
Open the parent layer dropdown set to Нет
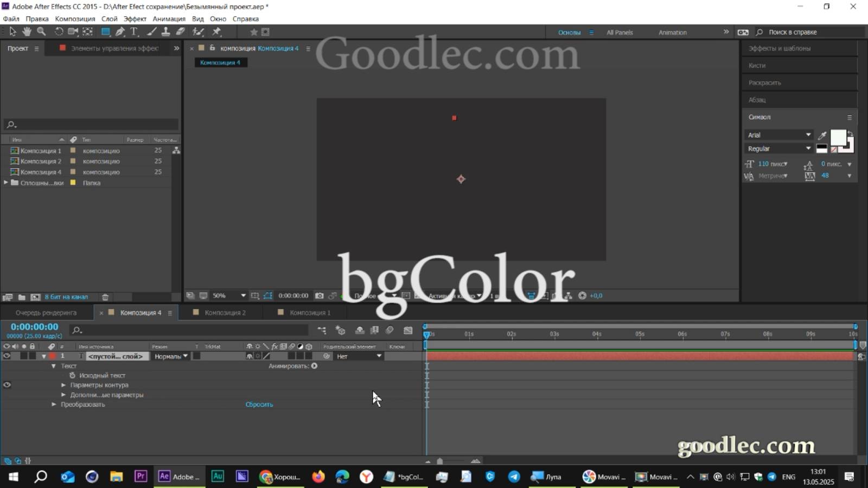358,356
